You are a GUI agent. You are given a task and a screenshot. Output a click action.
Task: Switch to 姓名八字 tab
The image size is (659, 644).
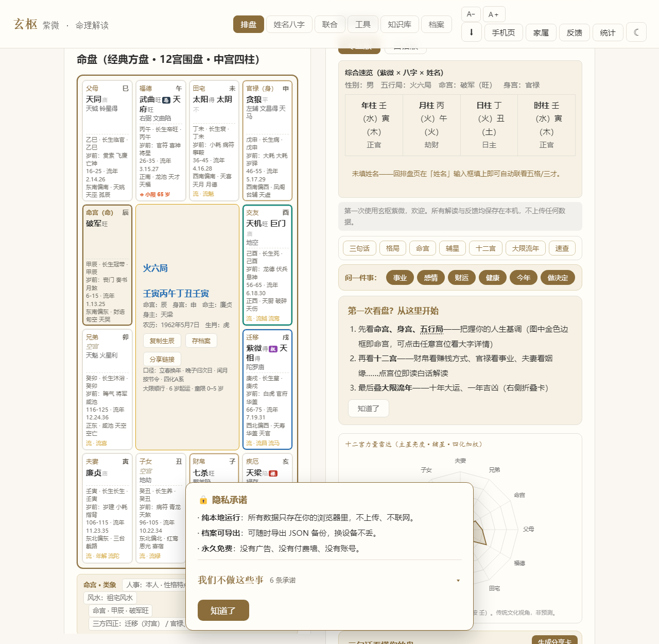pos(289,24)
